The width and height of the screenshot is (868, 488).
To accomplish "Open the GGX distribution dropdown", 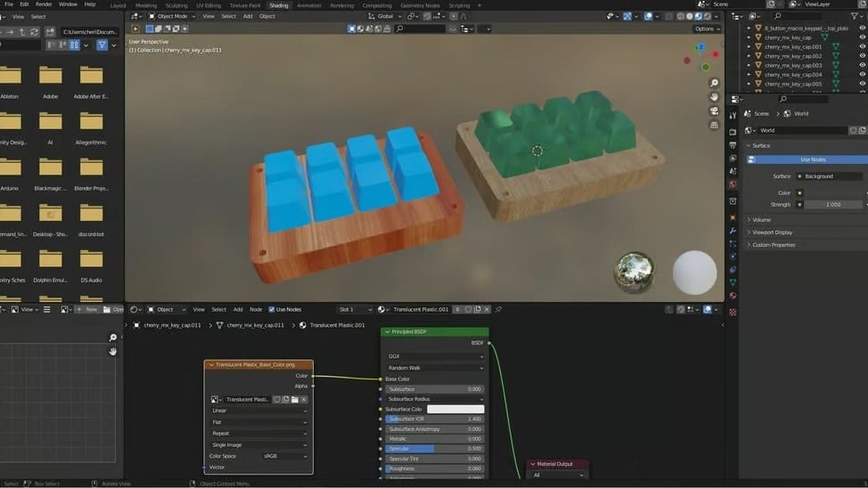I will pyautogui.click(x=435, y=357).
